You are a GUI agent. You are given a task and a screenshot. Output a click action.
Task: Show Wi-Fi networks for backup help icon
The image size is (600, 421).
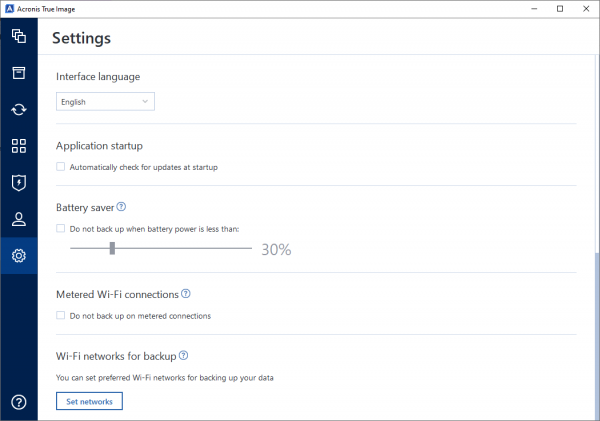point(183,355)
